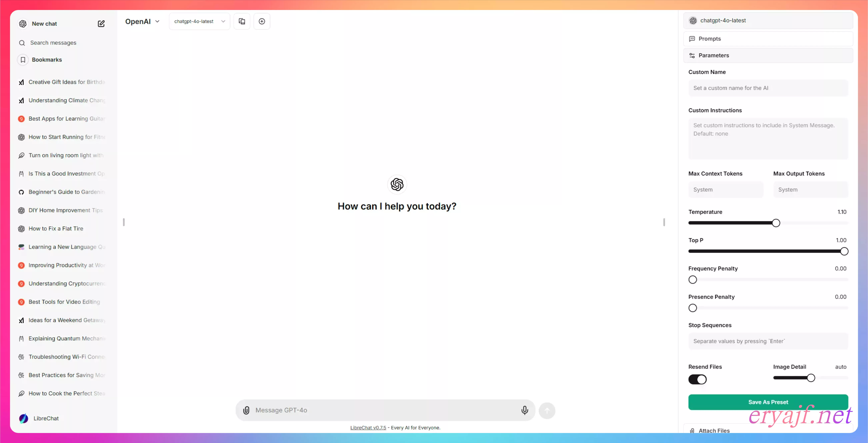
Task: Click the Save As Preset button
Action: (768, 402)
